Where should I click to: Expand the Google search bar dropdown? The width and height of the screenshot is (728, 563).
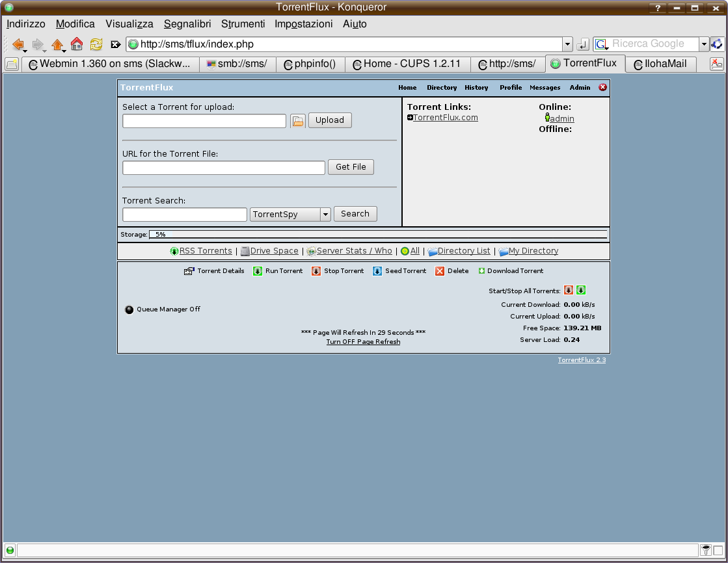(703, 44)
